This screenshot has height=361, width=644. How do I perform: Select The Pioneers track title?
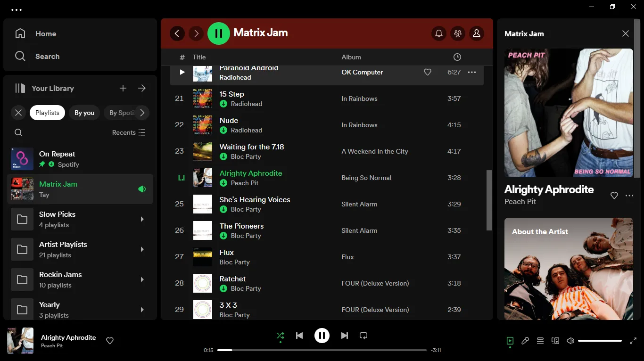(241, 226)
